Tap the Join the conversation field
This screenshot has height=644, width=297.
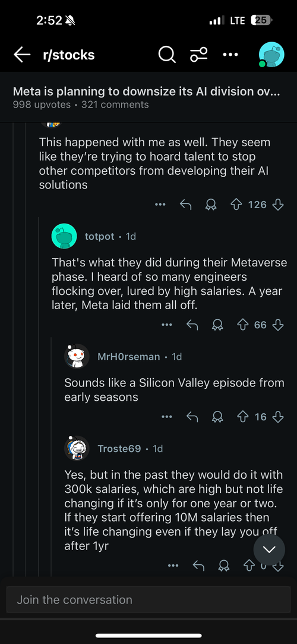click(148, 599)
